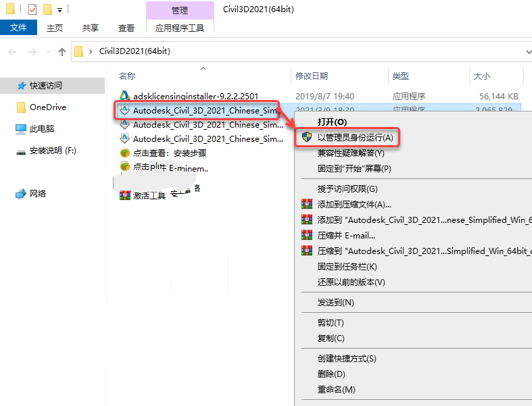Select 安装说明 (F:) drive

pos(53,151)
